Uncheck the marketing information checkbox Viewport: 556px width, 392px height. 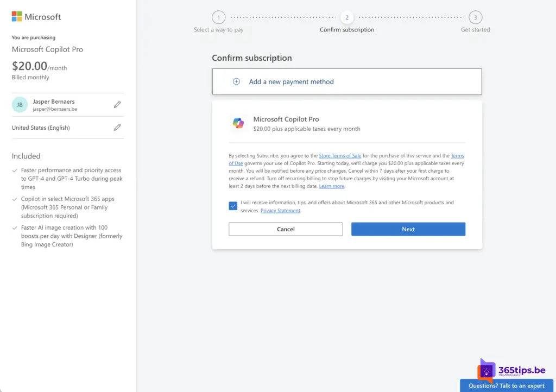[x=233, y=206]
